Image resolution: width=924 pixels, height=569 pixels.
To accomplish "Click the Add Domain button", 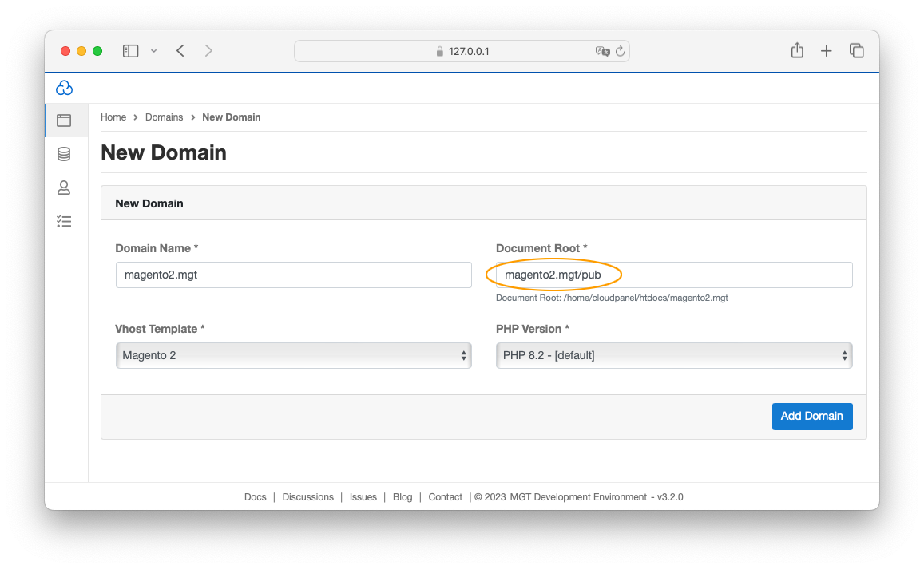I will point(812,416).
